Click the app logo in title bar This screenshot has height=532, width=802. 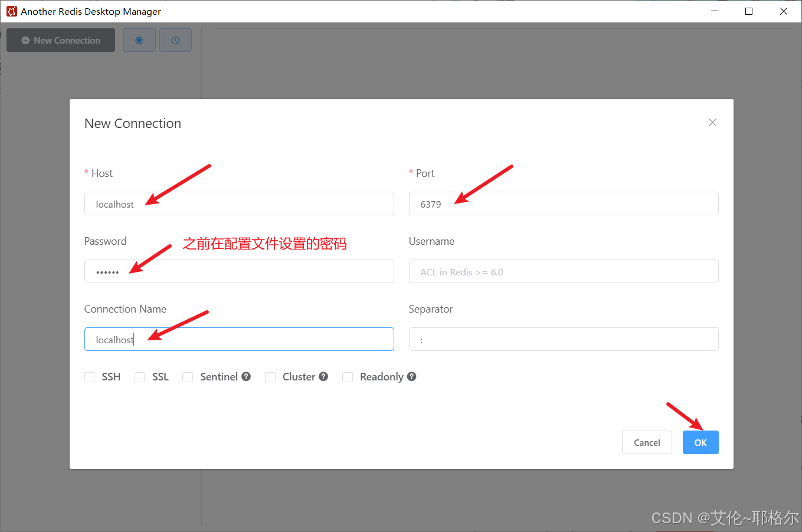tap(12, 11)
